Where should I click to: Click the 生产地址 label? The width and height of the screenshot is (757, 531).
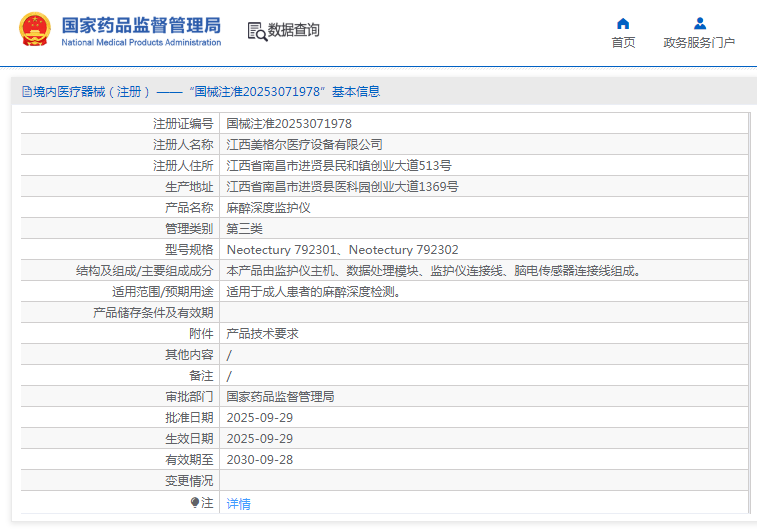(x=189, y=186)
